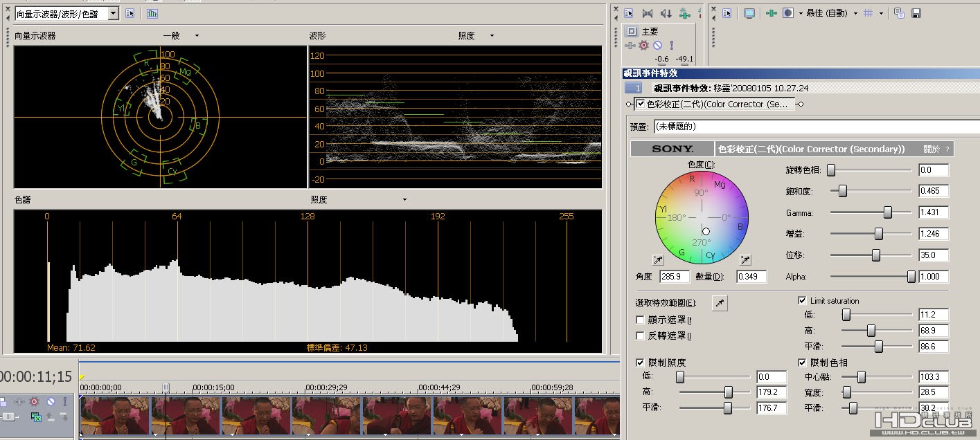Viewport: 980px width, 440px height.
Task: Open 預置 preset combo box
Action: (816, 127)
